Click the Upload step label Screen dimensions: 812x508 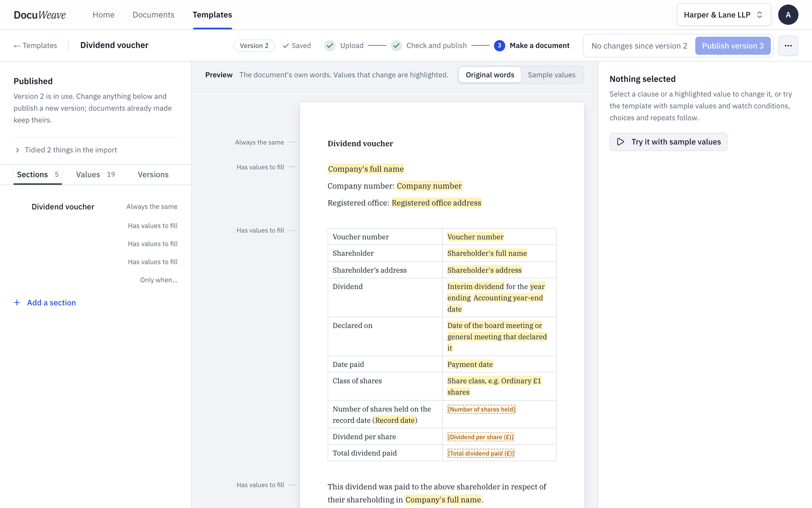click(352, 45)
